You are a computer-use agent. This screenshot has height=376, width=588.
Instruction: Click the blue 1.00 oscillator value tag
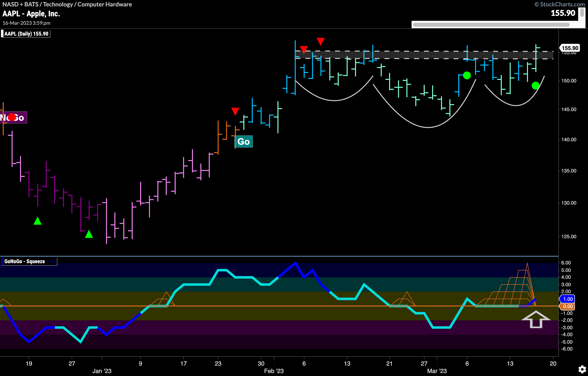567,299
